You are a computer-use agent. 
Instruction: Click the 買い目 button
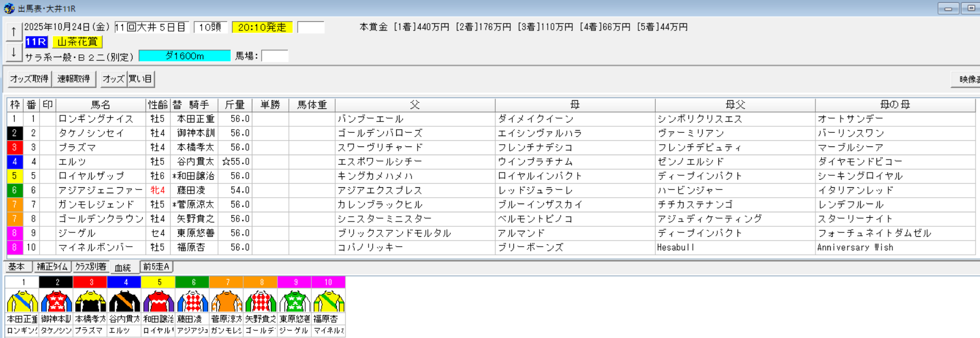coord(141,79)
